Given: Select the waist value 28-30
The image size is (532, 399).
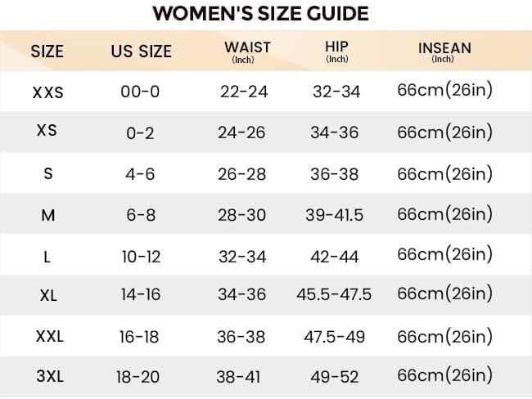Looking at the screenshot, I should pyautogui.click(x=242, y=214).
